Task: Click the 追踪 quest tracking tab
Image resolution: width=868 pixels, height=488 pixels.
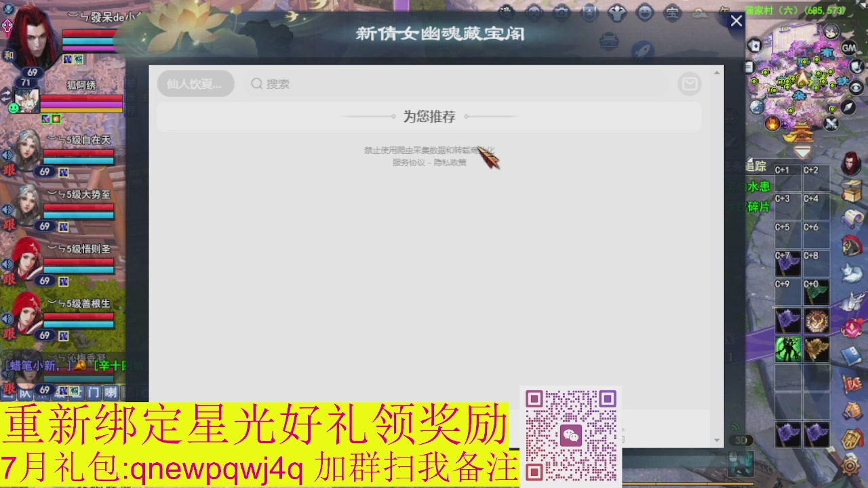Action: (755, 166)
